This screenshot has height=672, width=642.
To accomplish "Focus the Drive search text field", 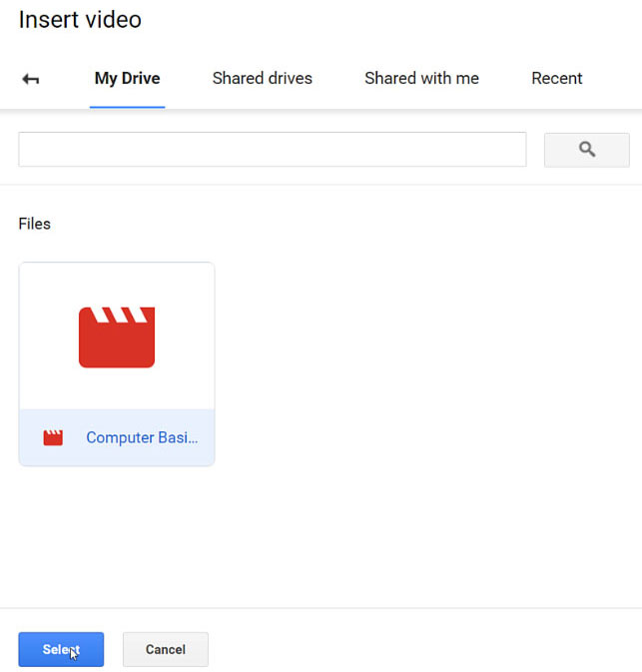I will [273, 149].
